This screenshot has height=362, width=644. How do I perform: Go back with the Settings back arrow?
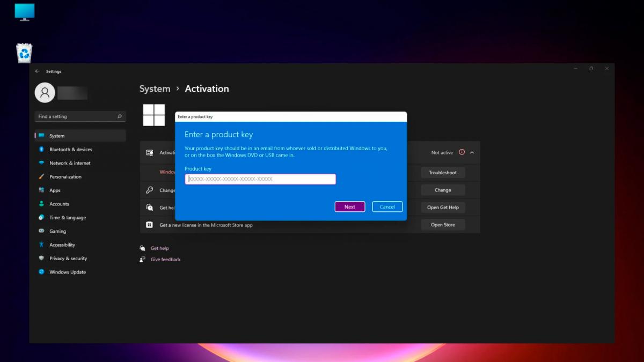(x=37, y=71)
